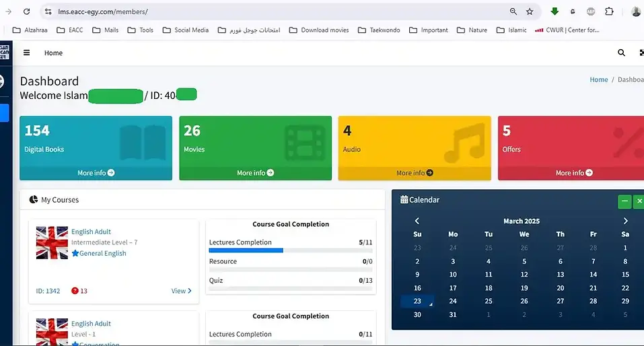Click the My Courses pie chart icon

(34, 200)
